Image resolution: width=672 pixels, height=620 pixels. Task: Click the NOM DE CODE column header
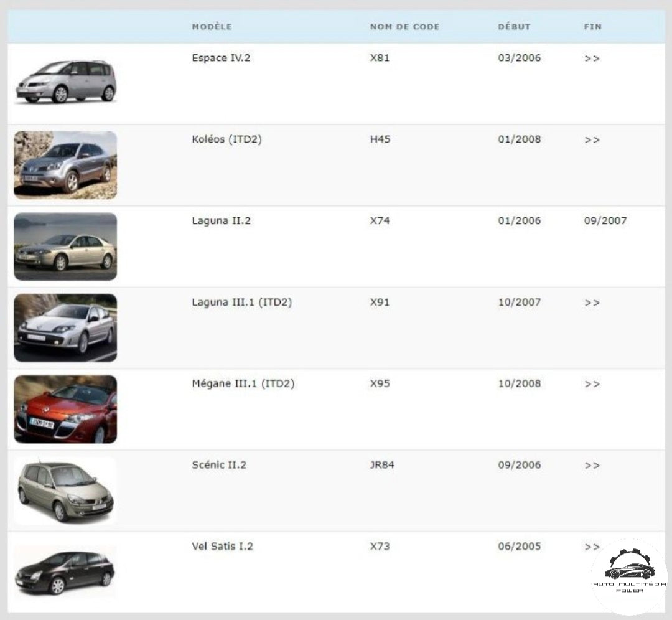[404, 26]
